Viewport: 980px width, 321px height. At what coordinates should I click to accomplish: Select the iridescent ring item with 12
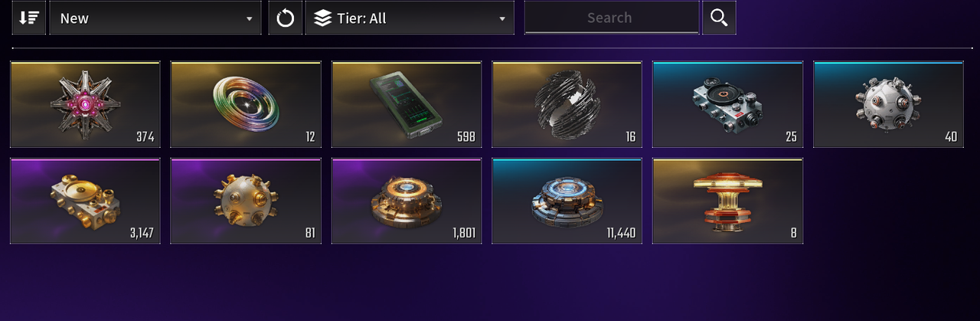tap(246, 104)
